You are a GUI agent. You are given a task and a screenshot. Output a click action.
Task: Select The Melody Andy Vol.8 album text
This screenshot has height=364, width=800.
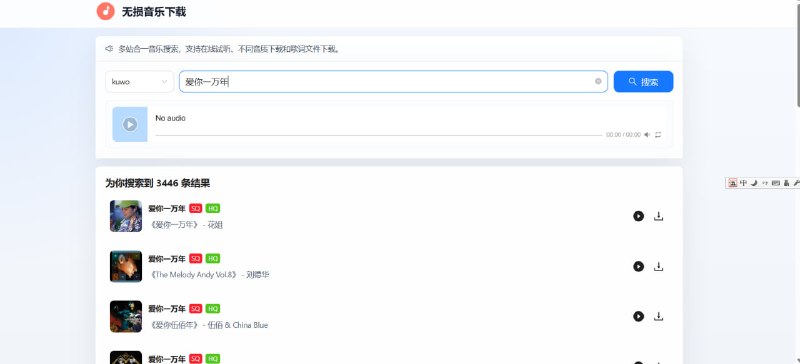coord(193,275)
